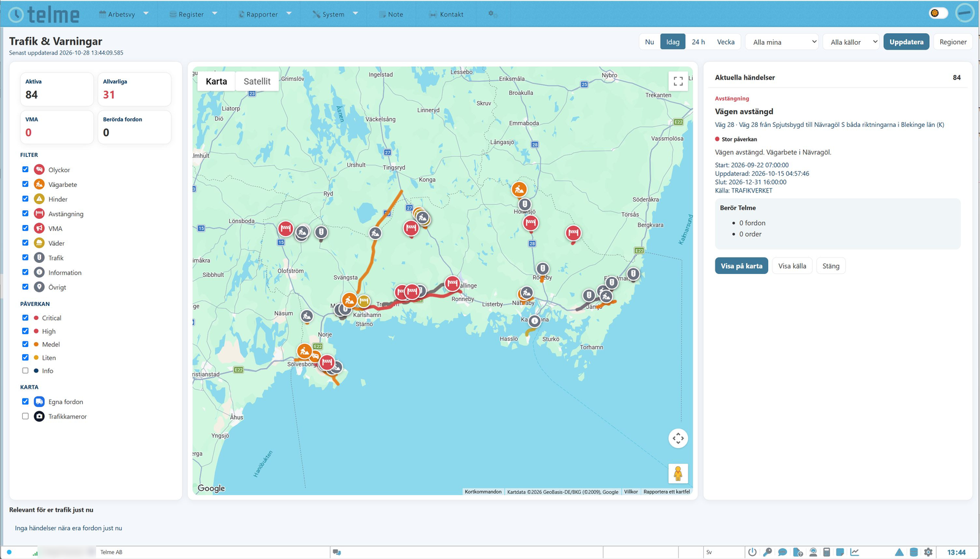Click the support agent headset icon
The image size is (980, 559).
point(813,552)
